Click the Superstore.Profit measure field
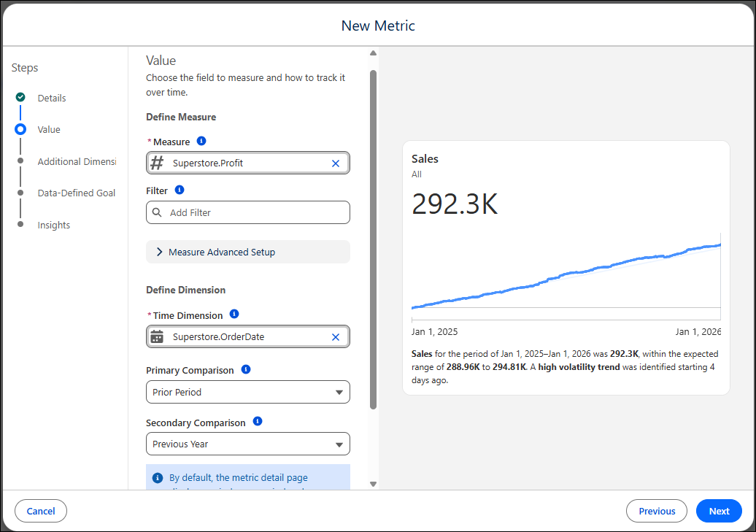 click(x=248, y=163)
